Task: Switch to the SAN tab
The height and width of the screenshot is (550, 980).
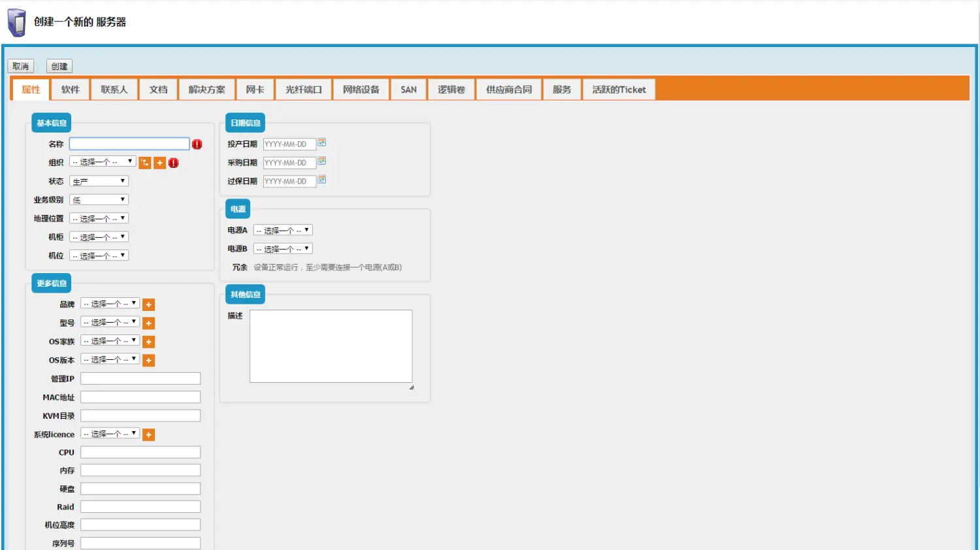Action: pos(409,89)
